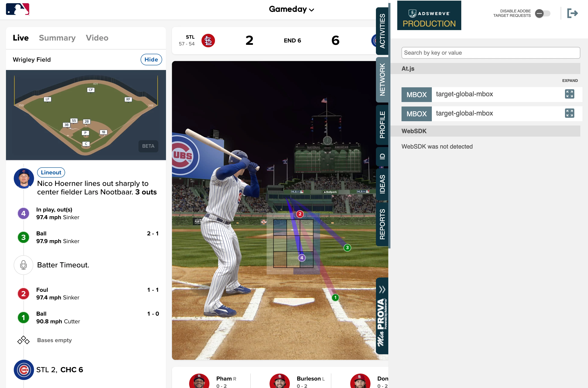Screen dimensions: 588x388
Task: Click the MLB logo icon
Action: tap(17, 9)
